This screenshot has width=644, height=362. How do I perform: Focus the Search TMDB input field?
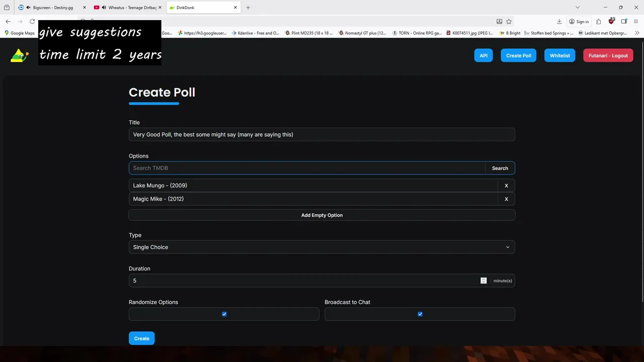307,168
